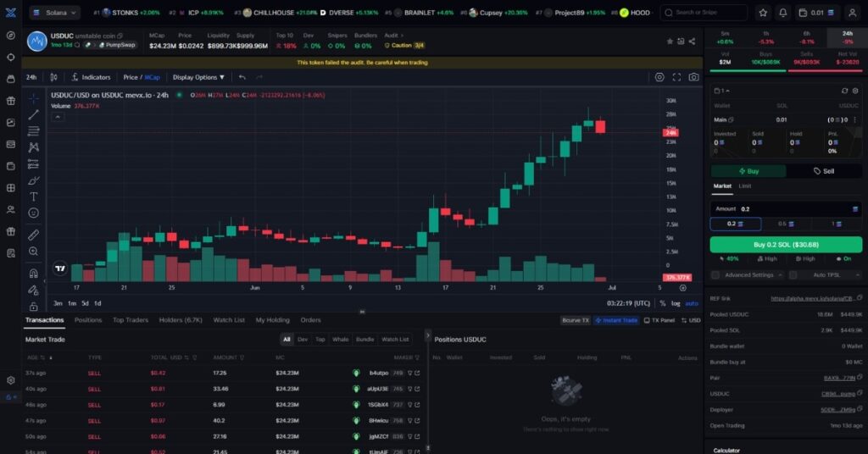Collapse the Positions USDUC side panel
Screen dimensions: 868x454
tap(427, 335)
